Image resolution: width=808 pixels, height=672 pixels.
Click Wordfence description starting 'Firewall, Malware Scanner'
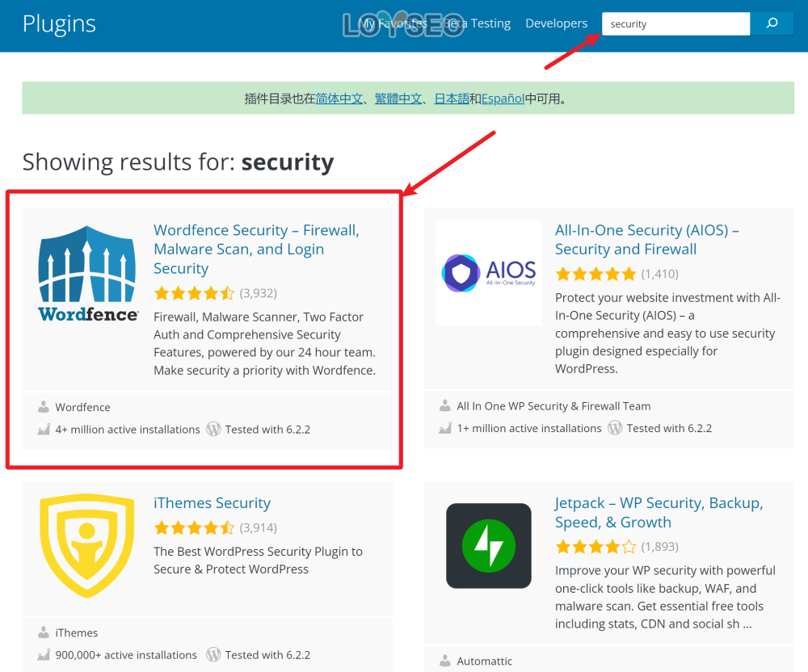pyautogui.click(x=265, y=343)
